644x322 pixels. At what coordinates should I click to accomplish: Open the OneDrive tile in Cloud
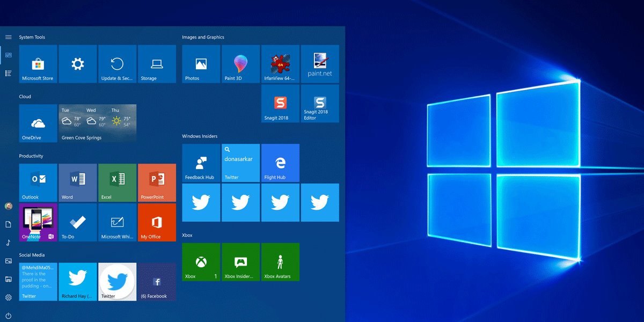(x=38, y=123)
